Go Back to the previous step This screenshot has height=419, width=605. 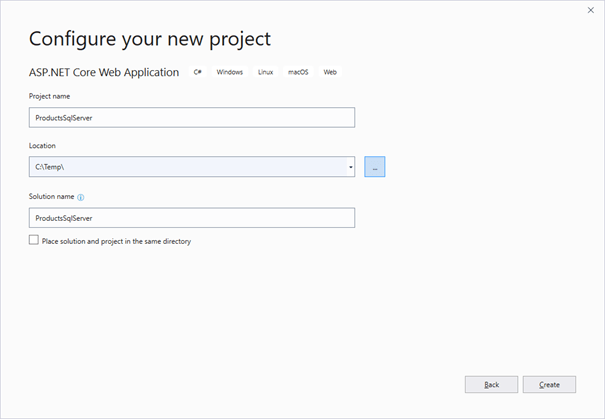492,385
